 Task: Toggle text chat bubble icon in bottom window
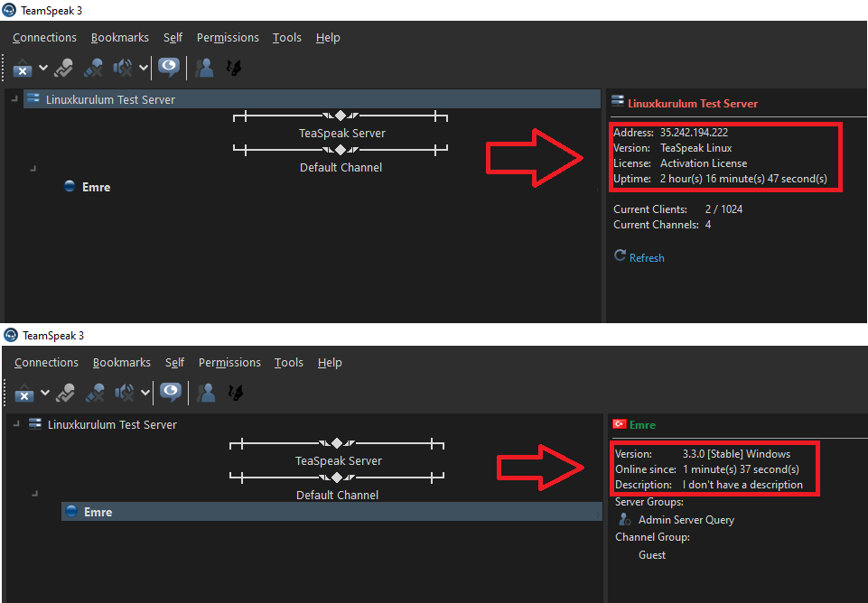pos(171,393)
